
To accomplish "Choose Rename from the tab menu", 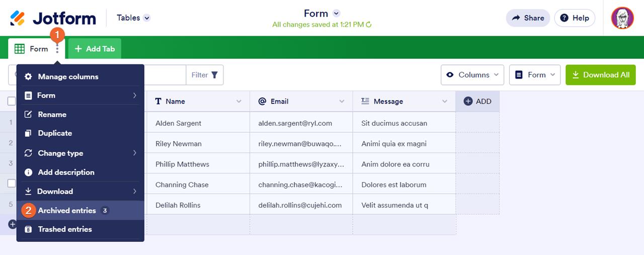I will click(52, 115).
